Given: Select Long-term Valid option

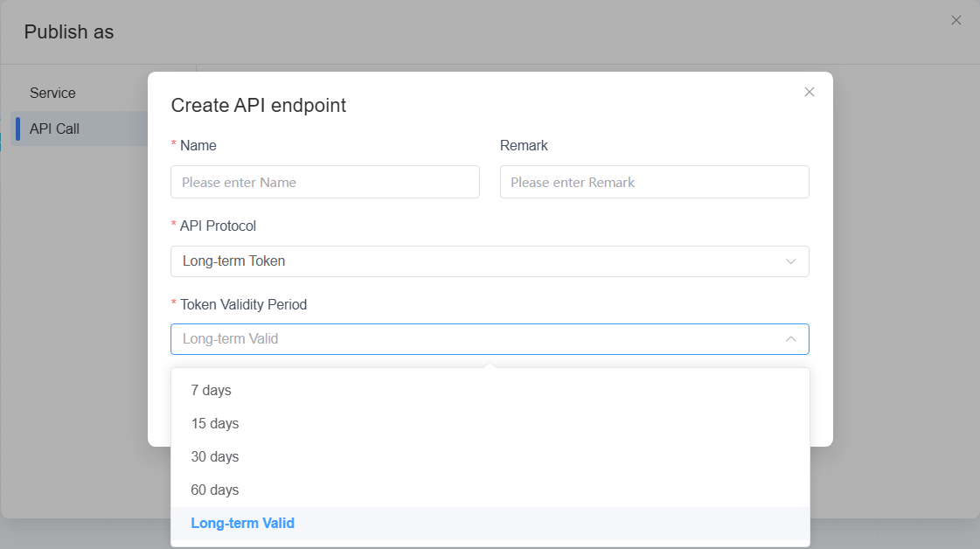Looking at the screenshot, I should coord(490,524).
